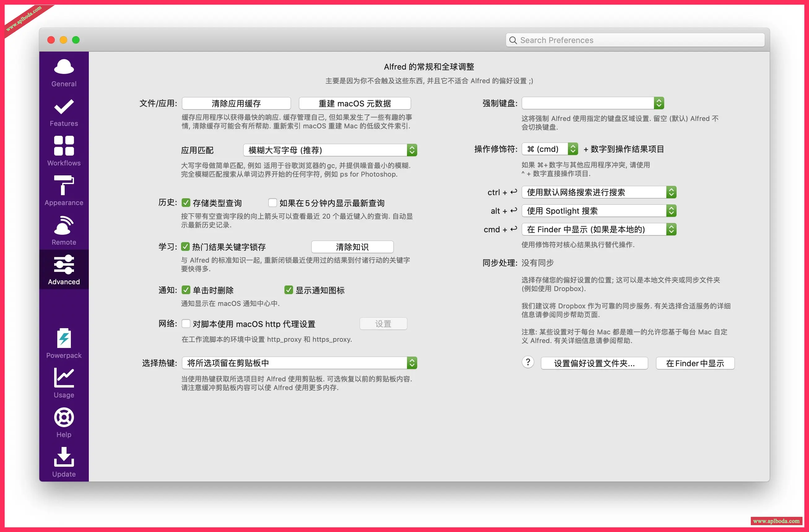Image resolution: width=809 pixels, height=532 pixels.
Task: Go to the Features section
Action: coord(64,113)
